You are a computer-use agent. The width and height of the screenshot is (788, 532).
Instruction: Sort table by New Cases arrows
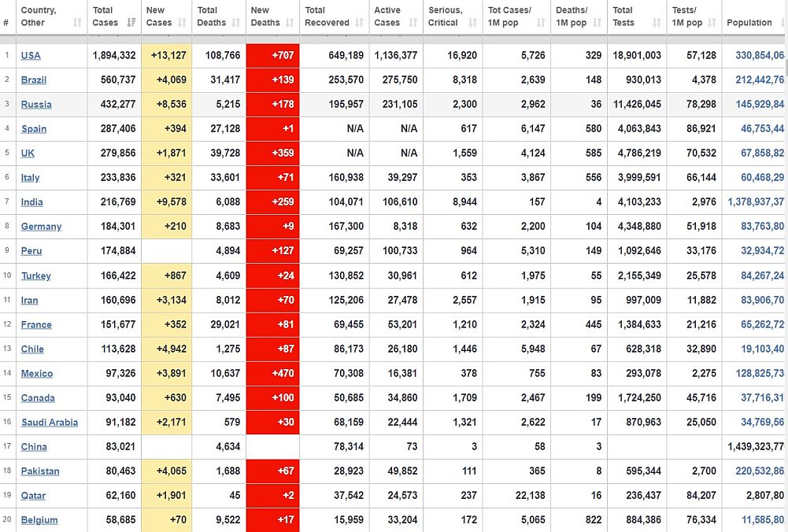click(x=182, y=23)
